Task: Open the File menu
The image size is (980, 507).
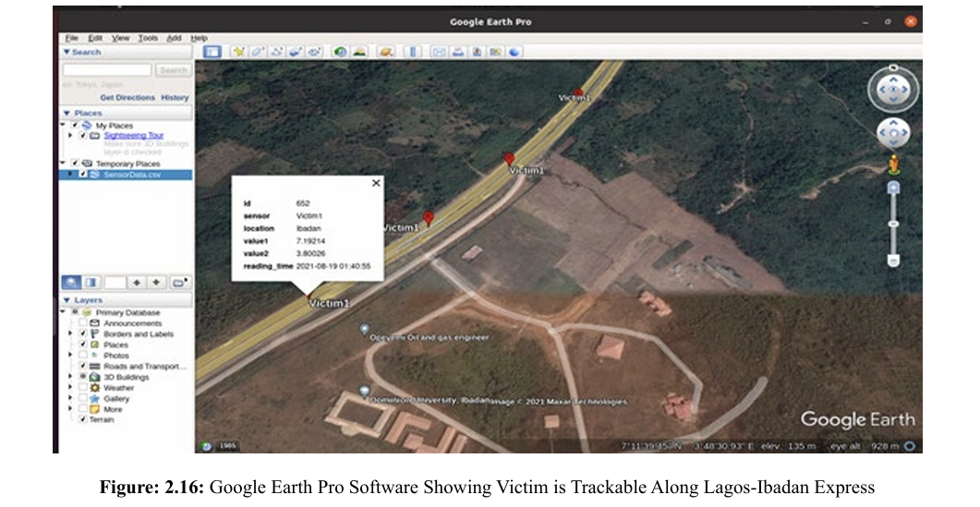Action: tap(71, 38)
